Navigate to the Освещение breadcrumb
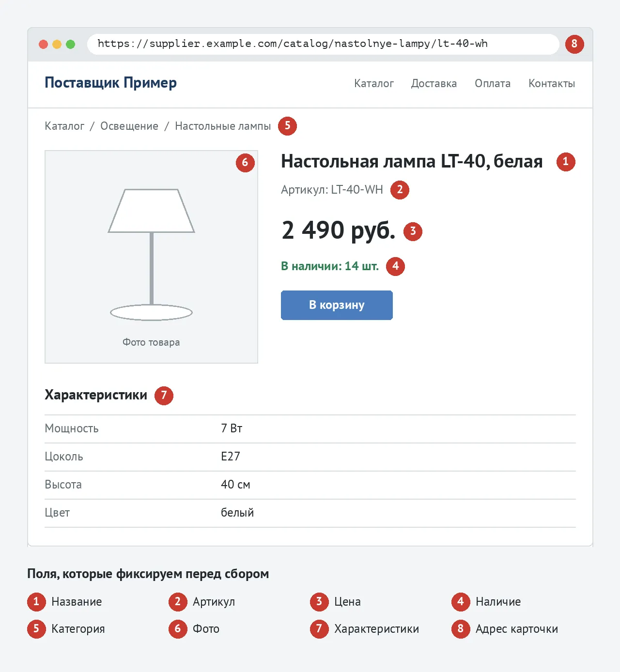 [129, 126]
